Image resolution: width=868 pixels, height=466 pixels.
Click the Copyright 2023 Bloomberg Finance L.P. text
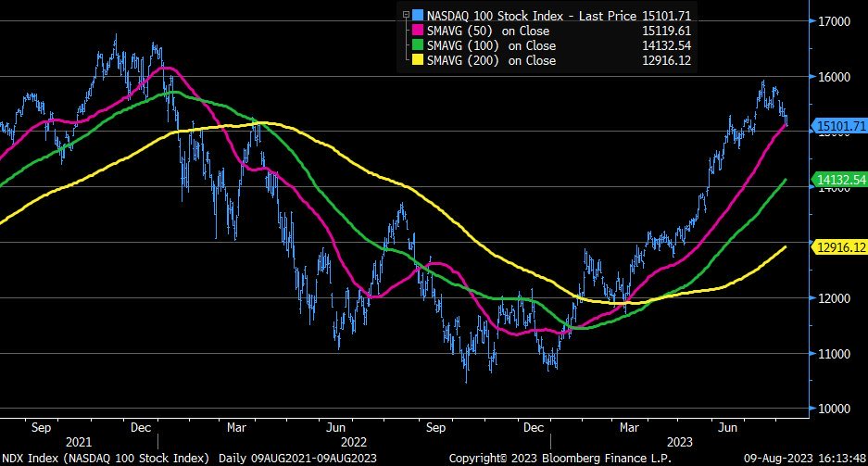560,459
